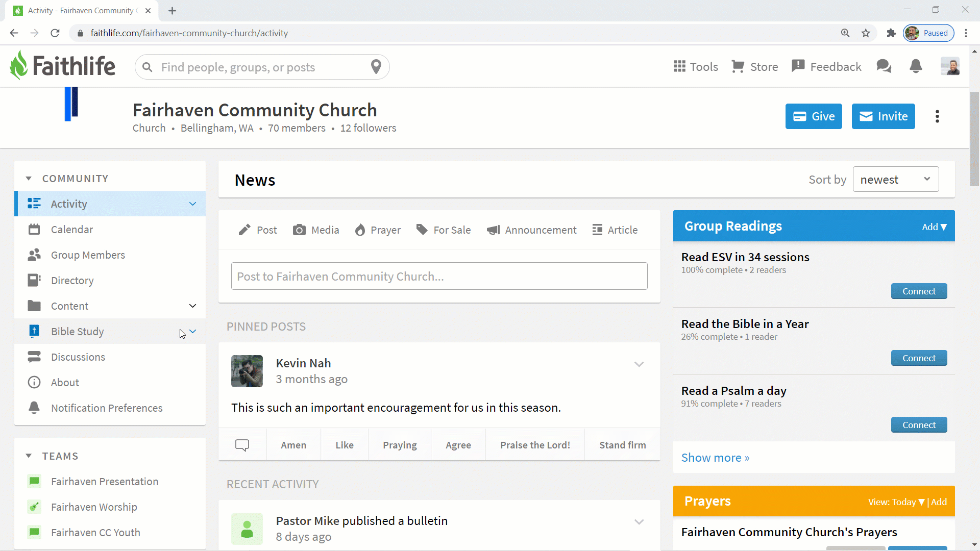Select the Article post type
The image size is (980, 551).
tap(615, 230)
